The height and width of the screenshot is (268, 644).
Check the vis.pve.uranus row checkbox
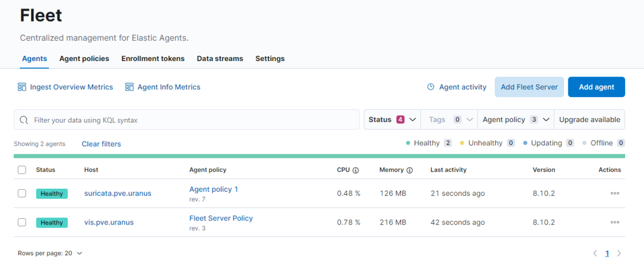[x=22, y=222]
